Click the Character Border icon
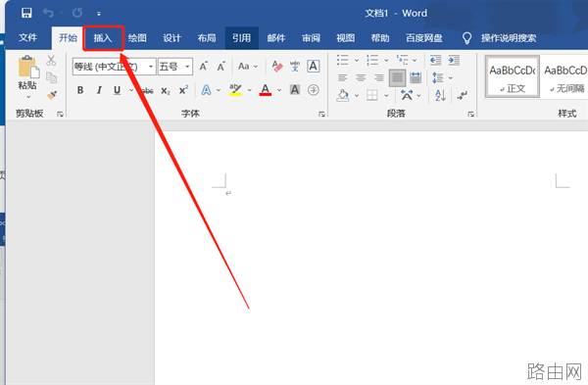 pyautogui.click(x=314, y=66)
